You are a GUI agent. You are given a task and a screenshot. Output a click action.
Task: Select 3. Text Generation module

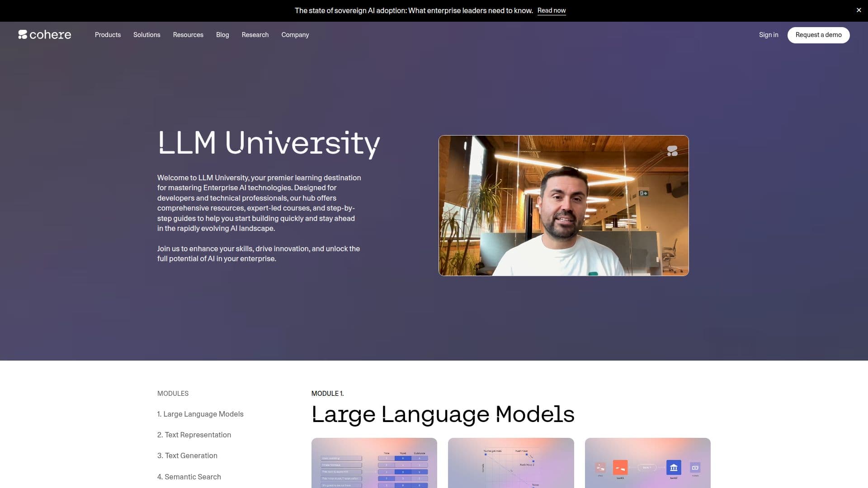[187, 456]
